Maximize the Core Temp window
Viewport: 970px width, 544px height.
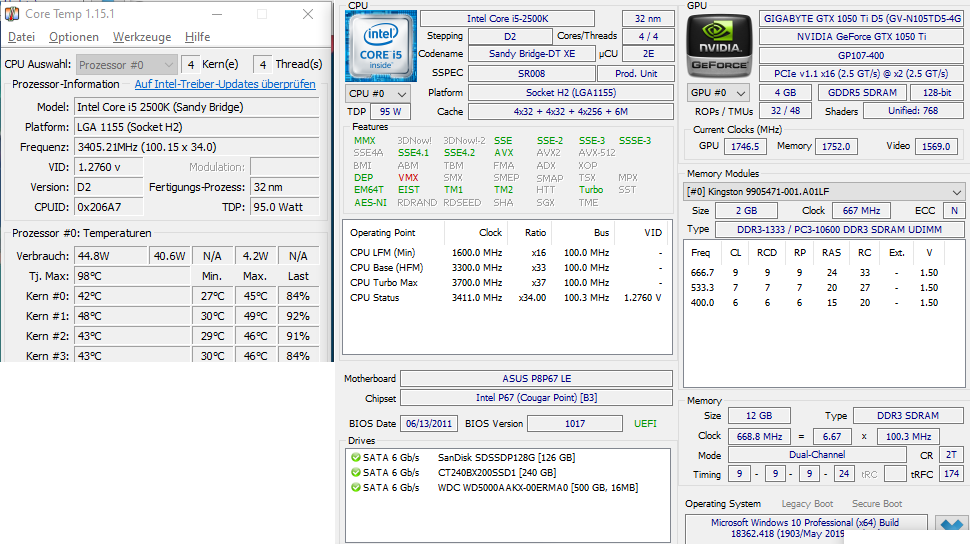[x=262, y=14]
